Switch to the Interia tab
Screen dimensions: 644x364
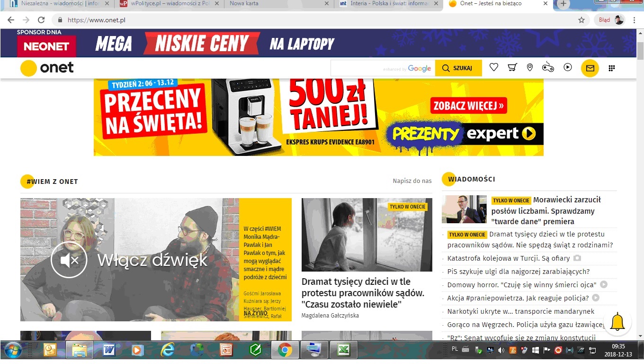pyautogui.click(x=388, y=4)
